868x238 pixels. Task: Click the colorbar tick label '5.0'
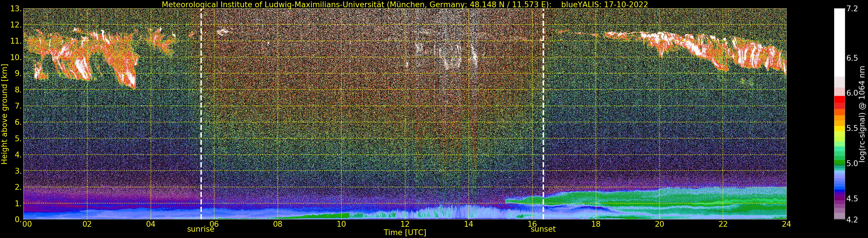[852, 163]
